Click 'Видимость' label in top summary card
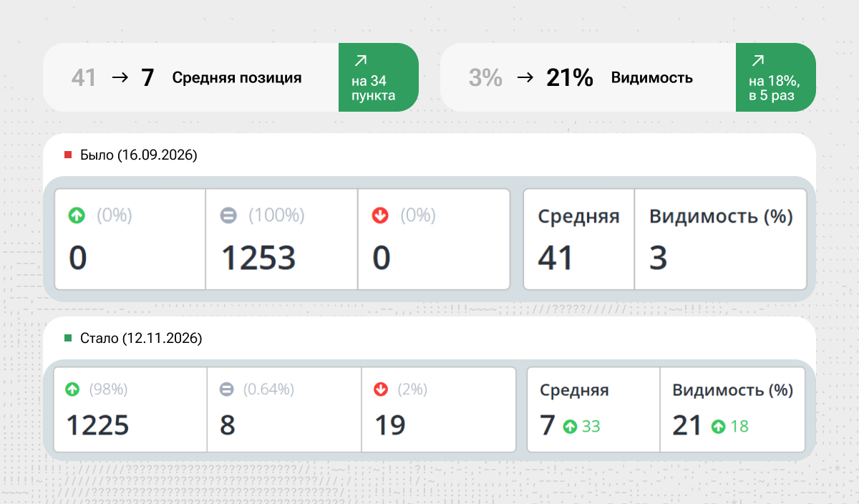The width and height of the screenshot is (859, 504). (x=651, y=78)
